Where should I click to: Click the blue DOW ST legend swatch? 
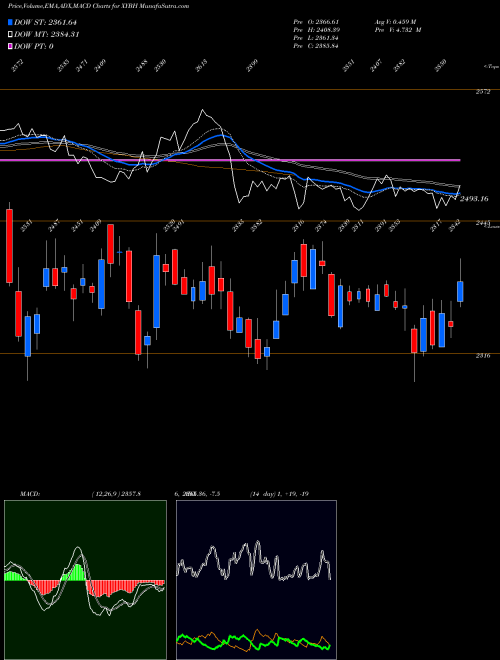pos(10,22)
